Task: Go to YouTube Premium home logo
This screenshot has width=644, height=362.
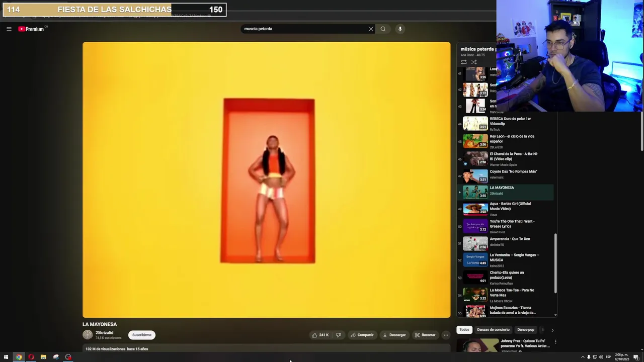Action: pyautogui.click(x=32, y=29)
